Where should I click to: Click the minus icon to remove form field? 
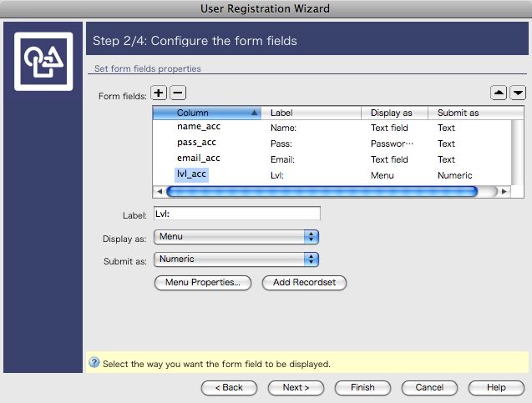[178, 93]
